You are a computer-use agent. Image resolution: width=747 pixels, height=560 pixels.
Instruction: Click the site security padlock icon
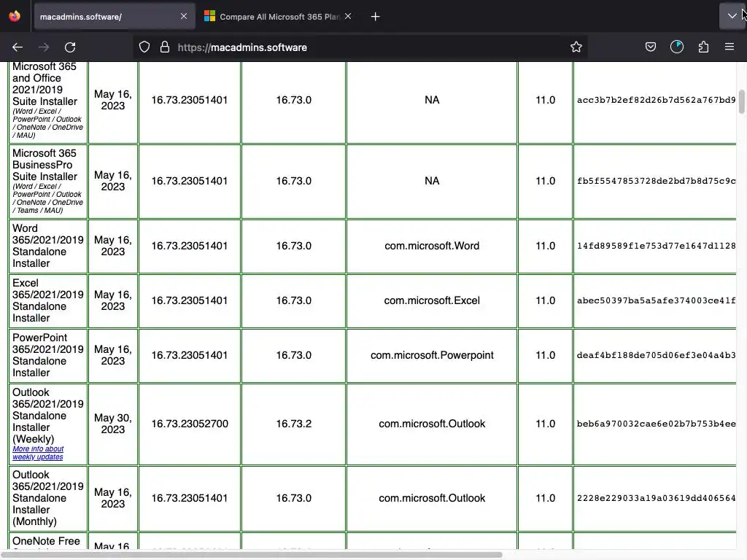[x=165, y=47]
